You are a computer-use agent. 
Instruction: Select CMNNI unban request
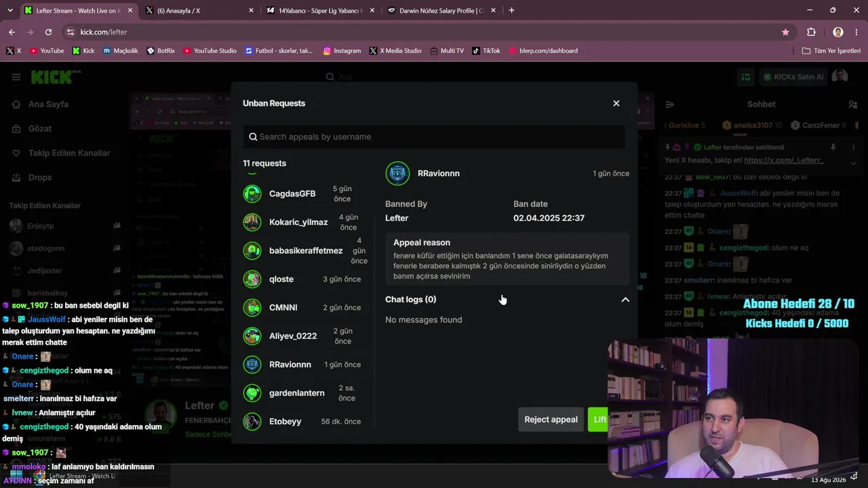tap(307, 308)
